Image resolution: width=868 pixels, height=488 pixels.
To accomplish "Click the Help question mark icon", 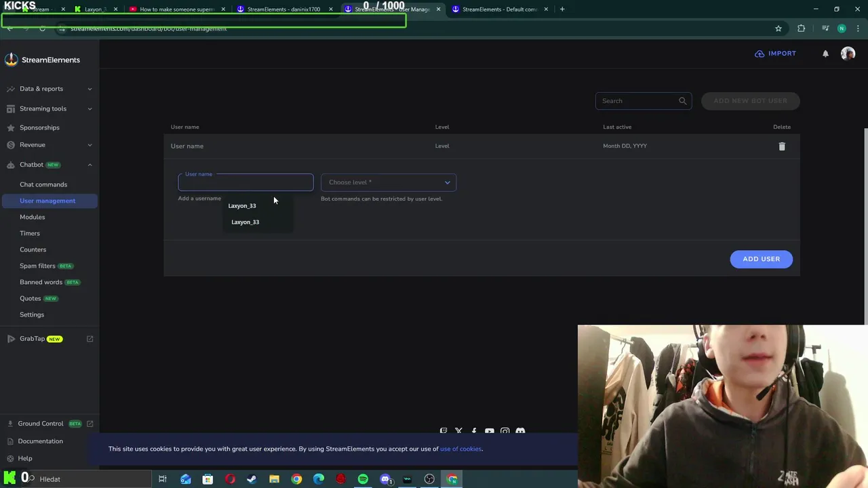I will 10,458.
